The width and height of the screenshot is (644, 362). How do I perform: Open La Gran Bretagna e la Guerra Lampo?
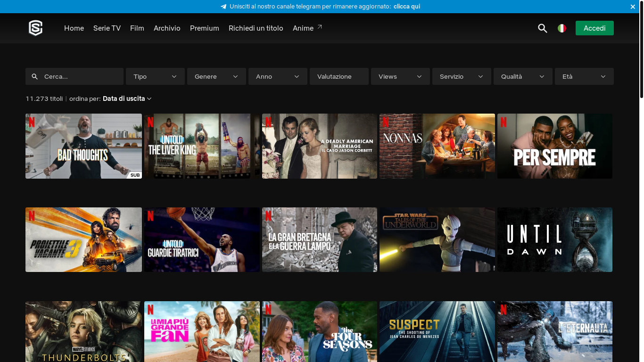(320, 239)
